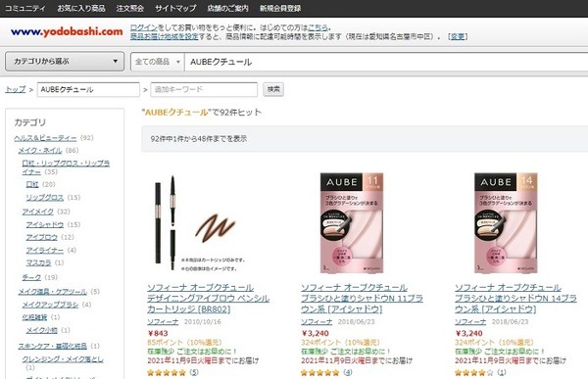Viewport: 588px width, 379px height.
Task: Click the ログイン link
Action: point(144,27)
